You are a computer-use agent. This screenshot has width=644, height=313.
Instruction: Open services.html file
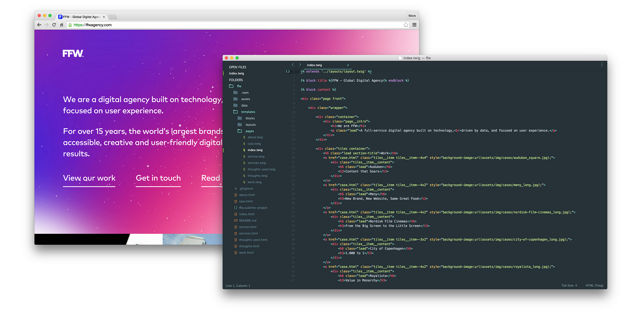[248, 233]
